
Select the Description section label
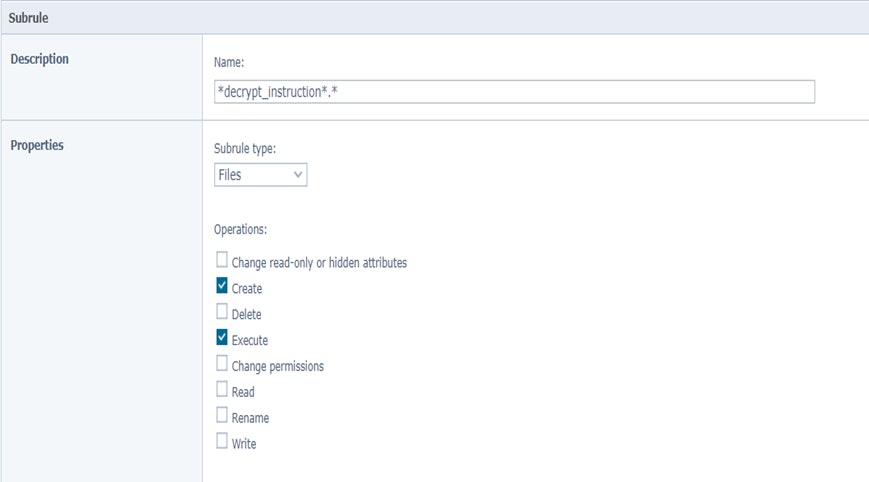(39, 59)
